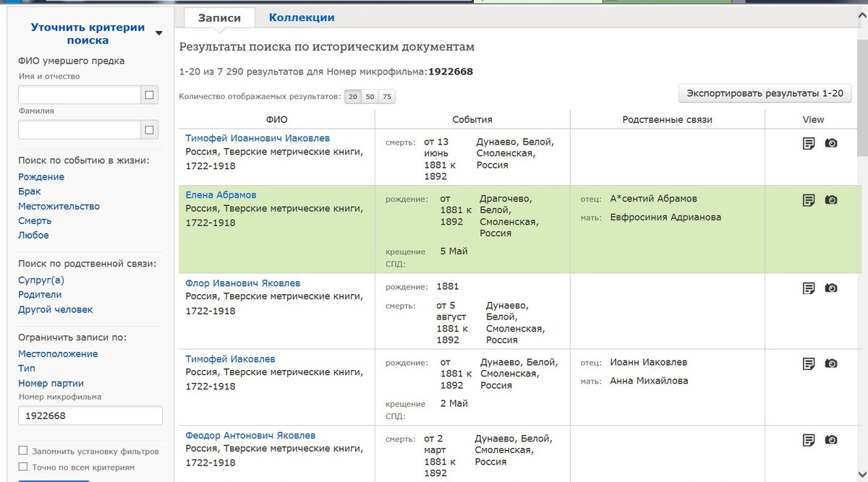Click birth place Драгочево, Белой, Смоленская, Россия
This screenshot has width=868, height=482.
point(509,216)
